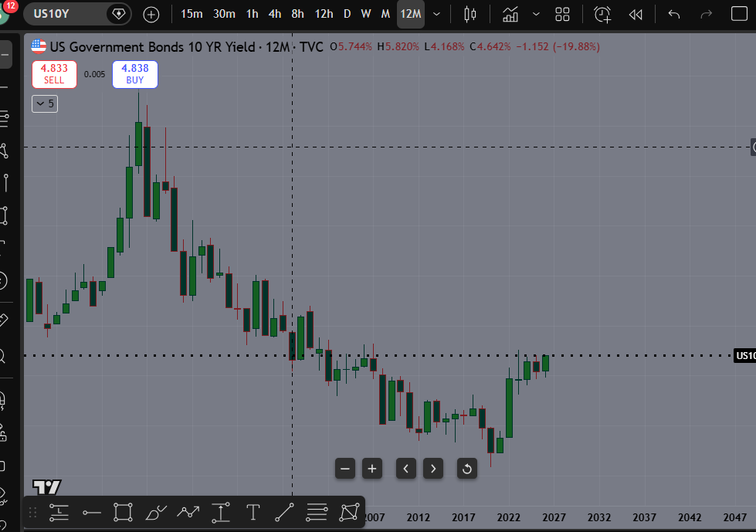This screenshot has width=756, height=532.
Task: Undo the last chart action
Action: tap(674, 14)
